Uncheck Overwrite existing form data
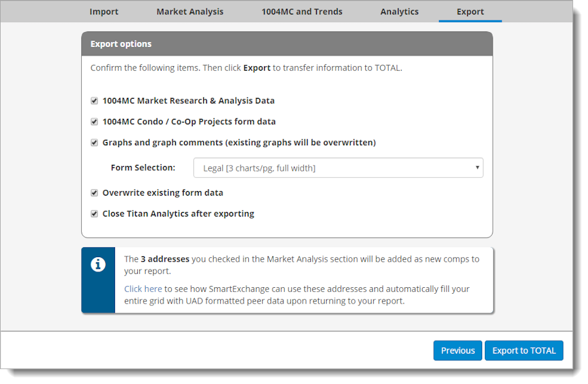 coord(94,193)
